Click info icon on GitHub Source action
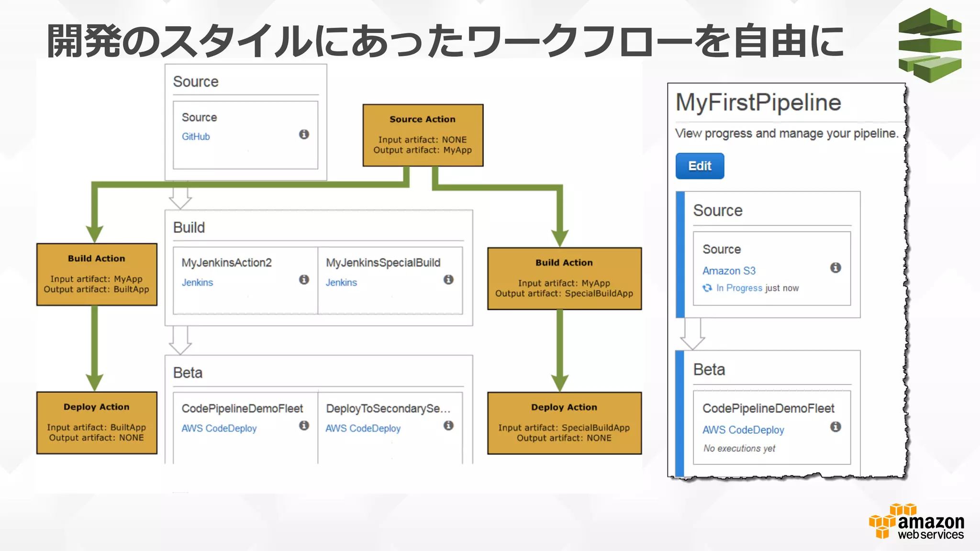 pos(304,134)
